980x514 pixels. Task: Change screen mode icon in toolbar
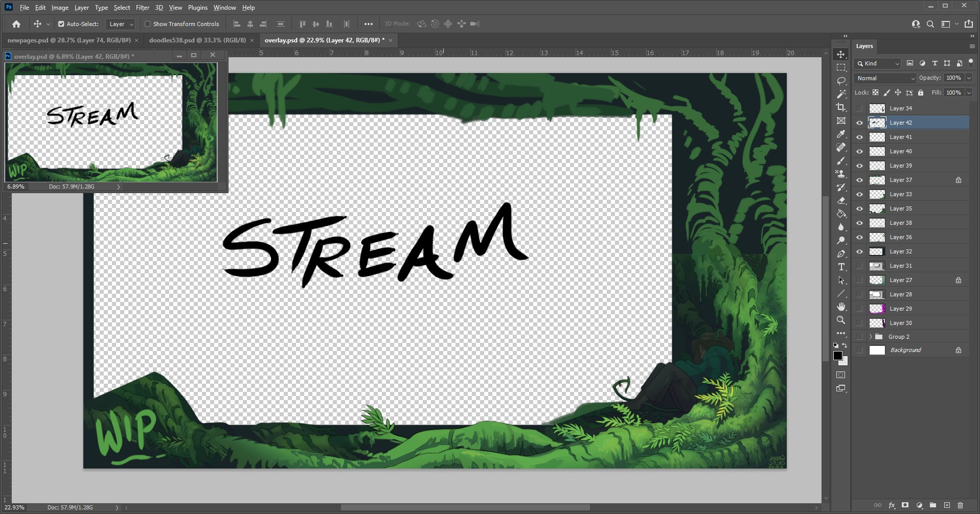click(x=841, y=388)
